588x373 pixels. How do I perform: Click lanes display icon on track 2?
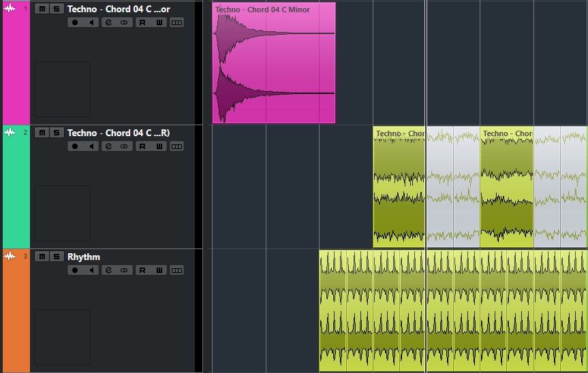point(176,146)
